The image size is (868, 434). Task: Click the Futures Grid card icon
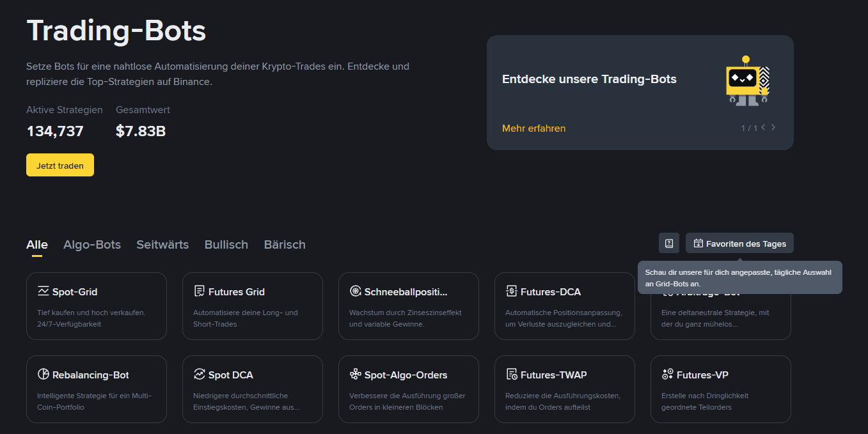click(x=199, y=291)
